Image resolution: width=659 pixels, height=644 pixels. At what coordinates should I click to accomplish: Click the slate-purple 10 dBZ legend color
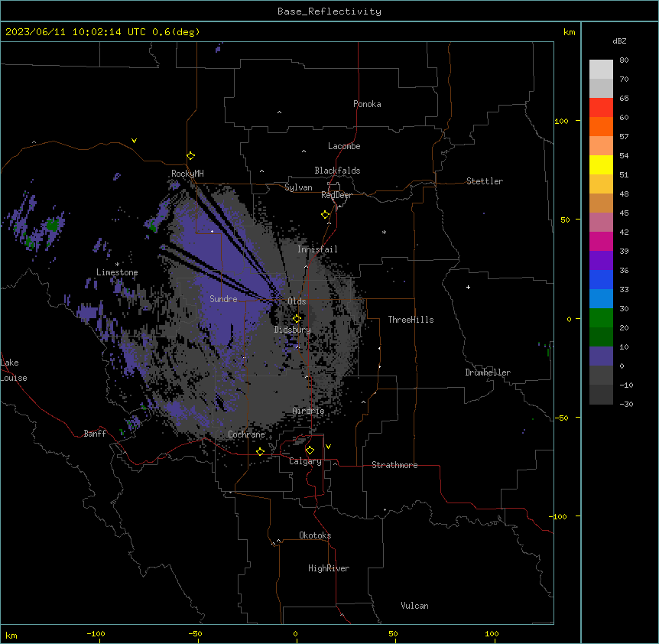click(601, 356)
